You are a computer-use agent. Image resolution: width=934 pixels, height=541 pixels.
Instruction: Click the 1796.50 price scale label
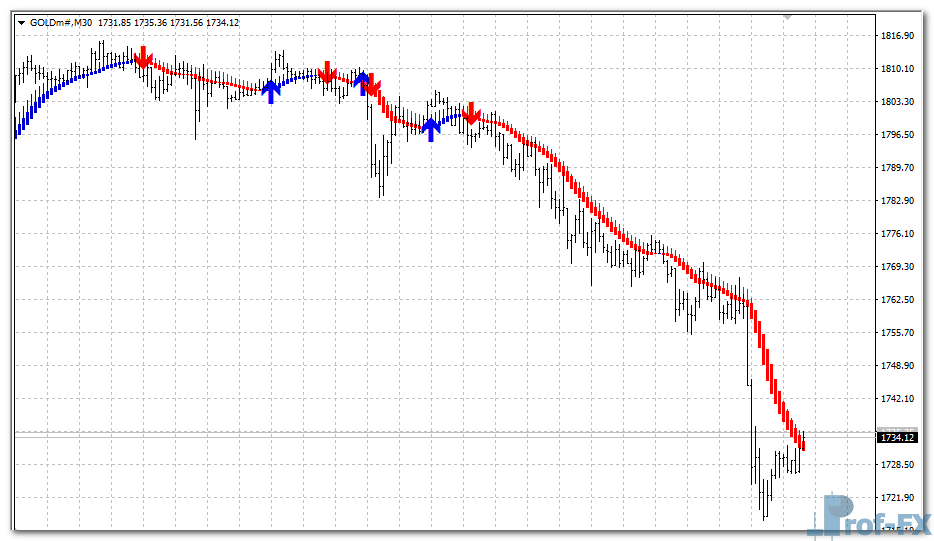click(896, 135)
